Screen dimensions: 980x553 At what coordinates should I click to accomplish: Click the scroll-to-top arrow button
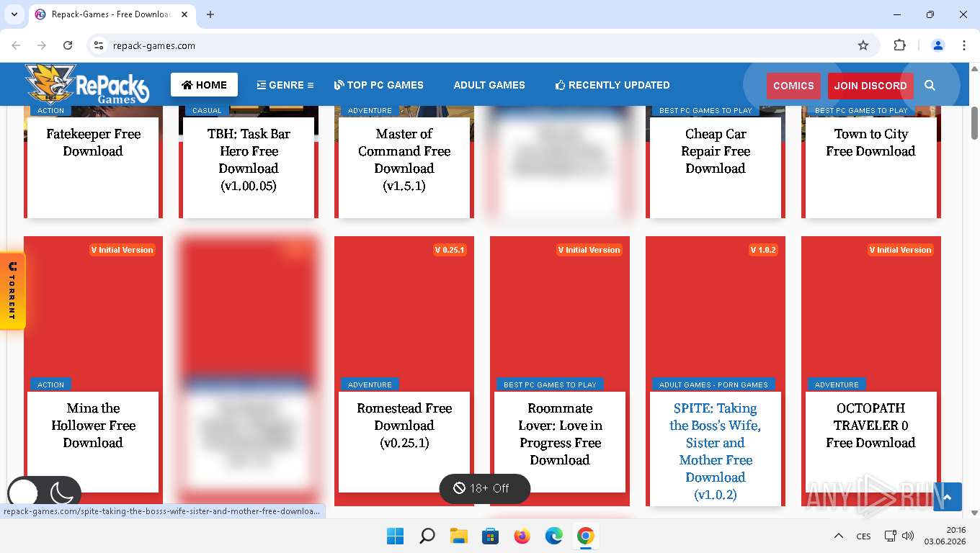coord(947,497)
